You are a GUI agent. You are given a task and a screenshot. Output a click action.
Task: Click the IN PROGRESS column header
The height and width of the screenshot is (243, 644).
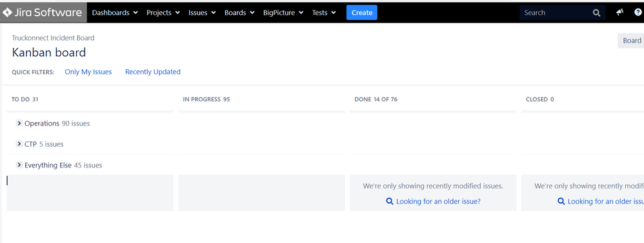206,99
